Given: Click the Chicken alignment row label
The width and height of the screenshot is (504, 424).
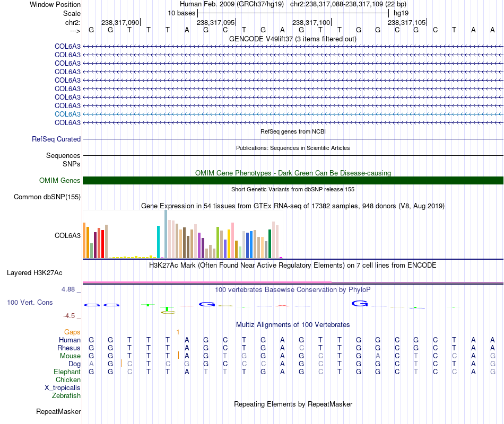Looking at the screenshot, I should click(68, 379).
